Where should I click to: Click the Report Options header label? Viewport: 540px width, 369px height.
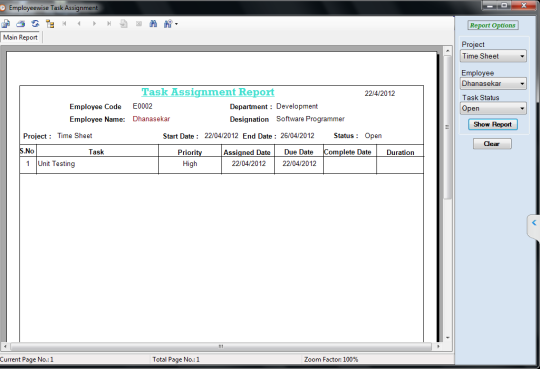pyautogui.click(x=493, y=25)
